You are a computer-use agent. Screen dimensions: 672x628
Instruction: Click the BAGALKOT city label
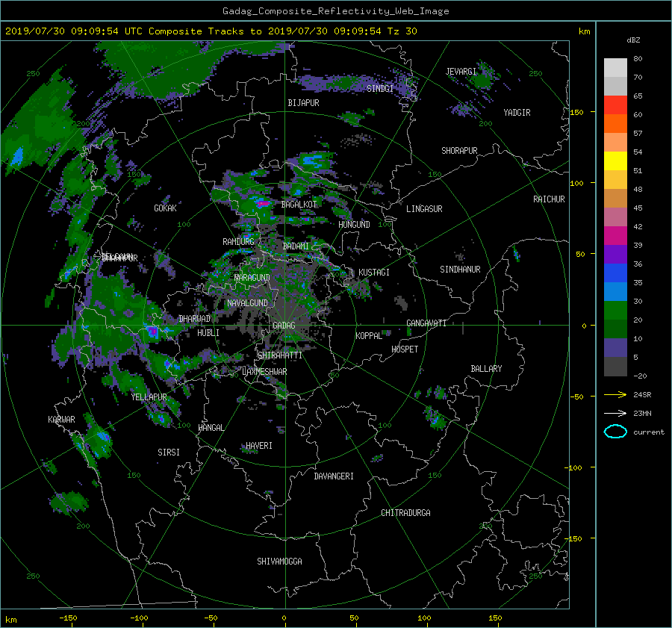tap(299, 205)
